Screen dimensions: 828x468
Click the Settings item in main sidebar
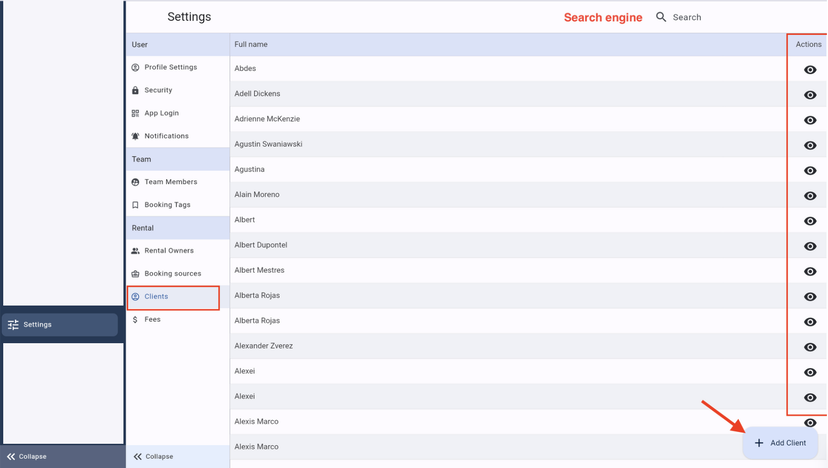click(x=60, y=325)
